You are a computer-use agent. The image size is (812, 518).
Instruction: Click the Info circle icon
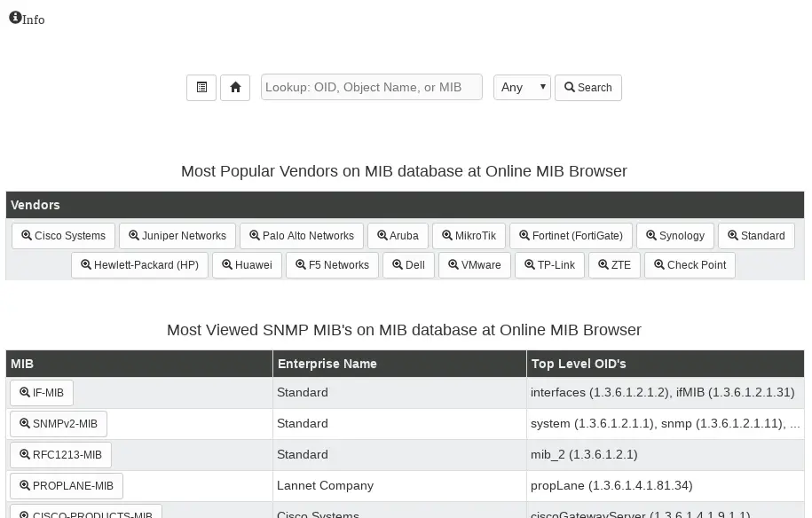click(16, 18)
